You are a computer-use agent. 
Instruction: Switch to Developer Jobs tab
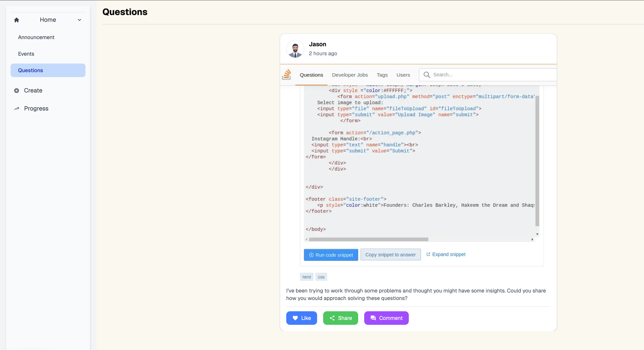point(349,75)
